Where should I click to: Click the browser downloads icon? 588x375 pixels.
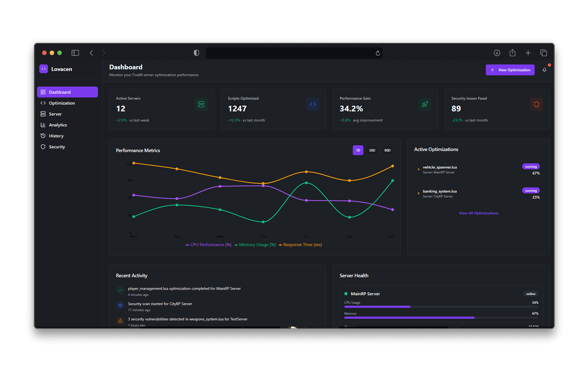point(497,53)
